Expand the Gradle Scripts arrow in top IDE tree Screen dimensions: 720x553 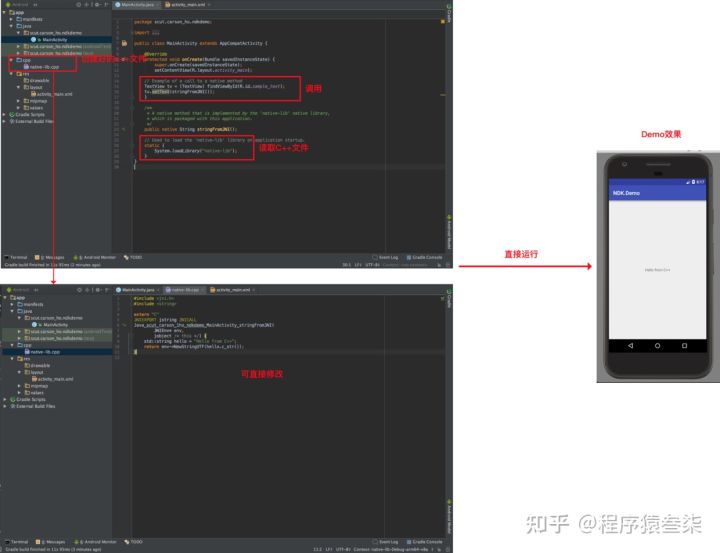(5, 114)
